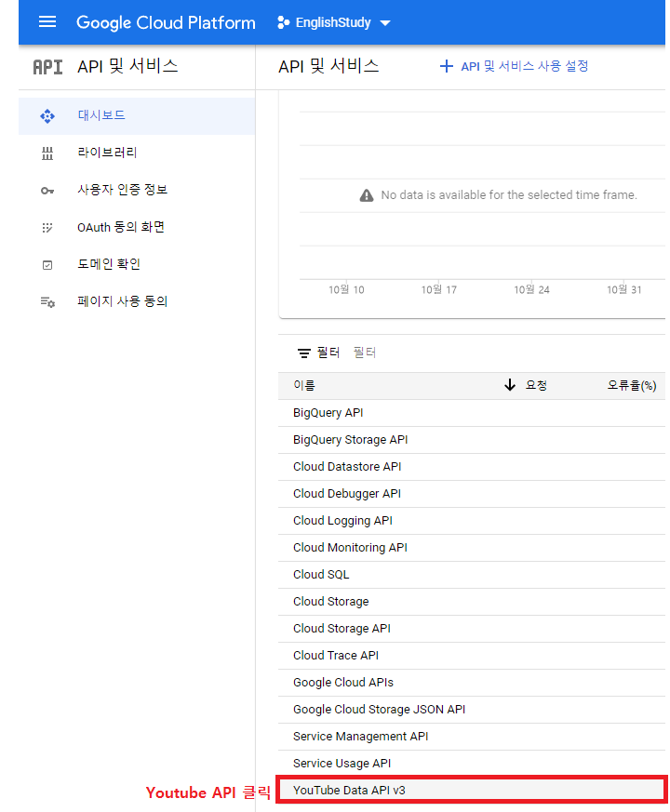
Task: Click the dashboard icon next to 대시보드
Action: (x=47, y=116)
